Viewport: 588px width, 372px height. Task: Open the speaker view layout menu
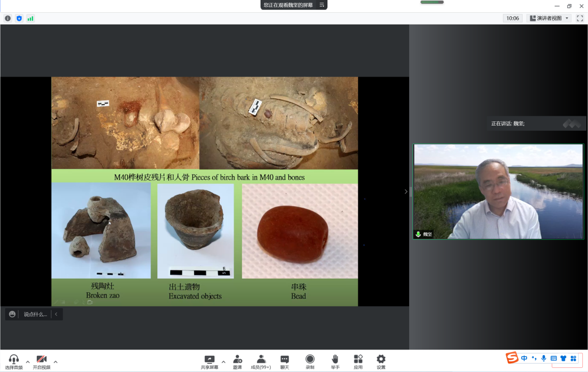coord(549,18)
